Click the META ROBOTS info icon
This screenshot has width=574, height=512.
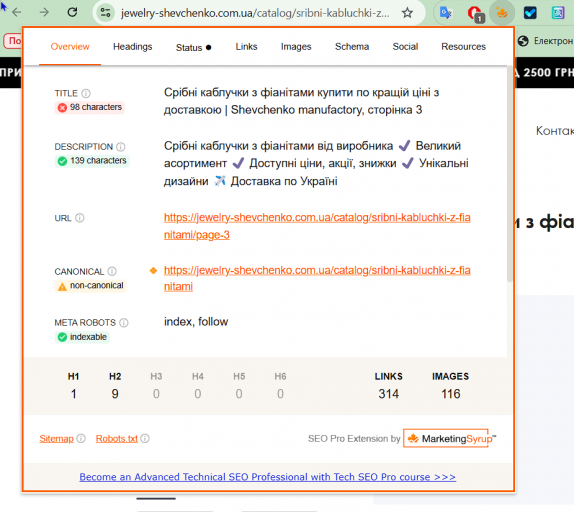(124, 322)
